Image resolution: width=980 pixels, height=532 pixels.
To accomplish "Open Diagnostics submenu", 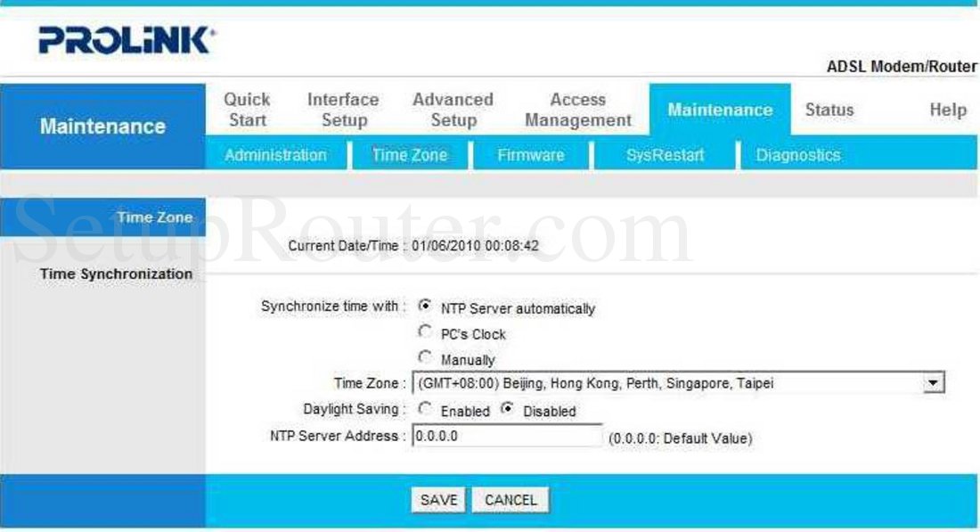I will pos(797,155).
